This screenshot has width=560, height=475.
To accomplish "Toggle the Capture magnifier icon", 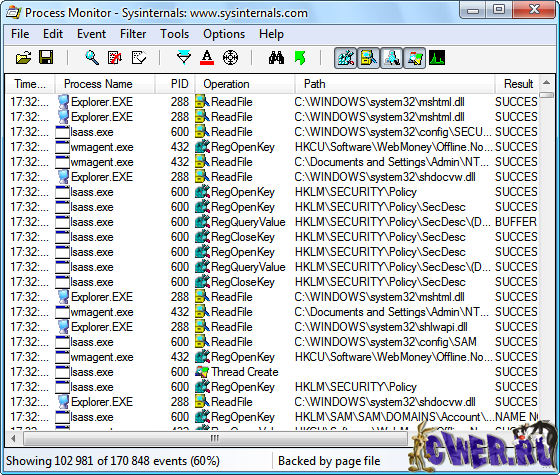I will click(92, 58).
